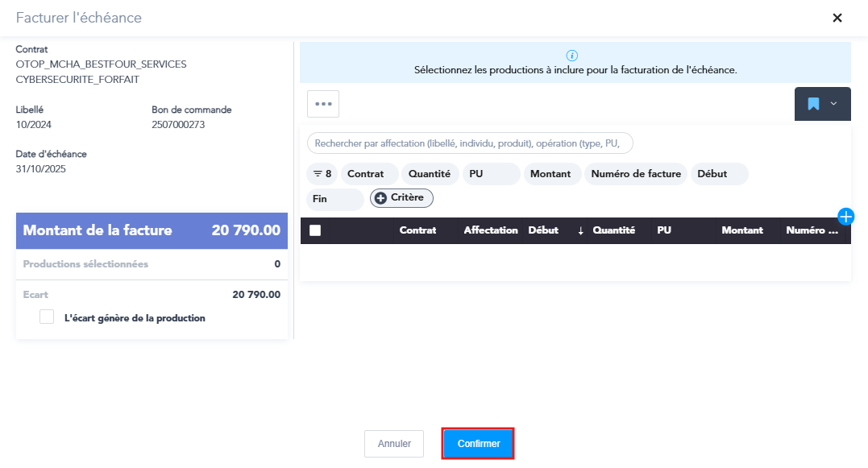Open the three-dots more actions menu

[323, 104]
